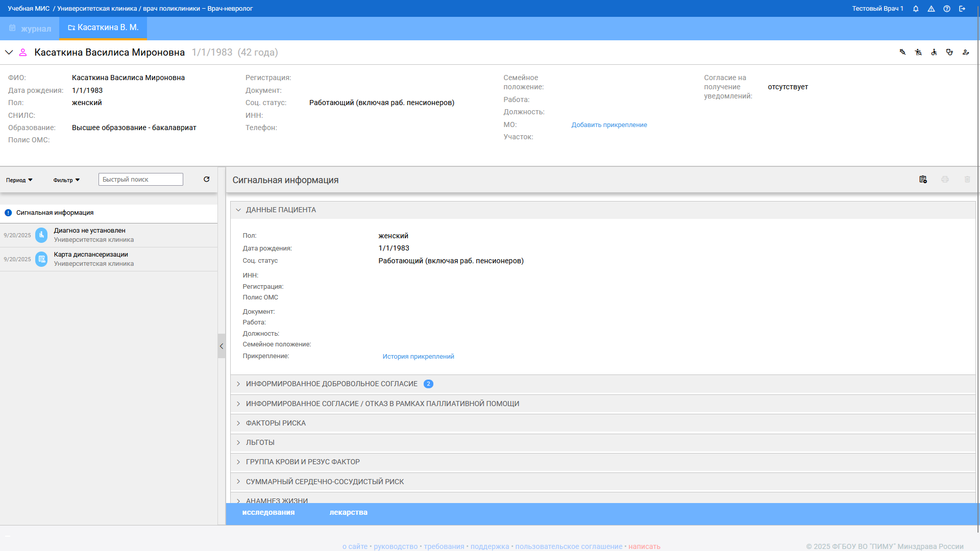Click the logout icon

[962, 9]
